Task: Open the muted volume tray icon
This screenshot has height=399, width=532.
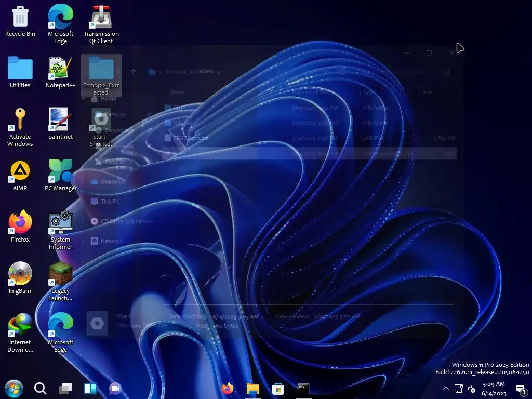Action: coord(472,389)
